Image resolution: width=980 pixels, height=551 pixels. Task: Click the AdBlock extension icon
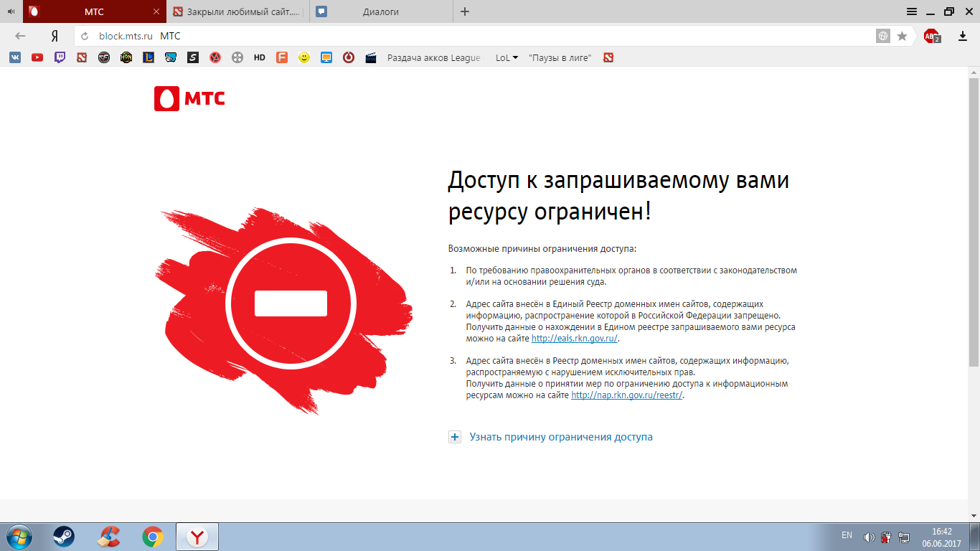click(932, 36)
